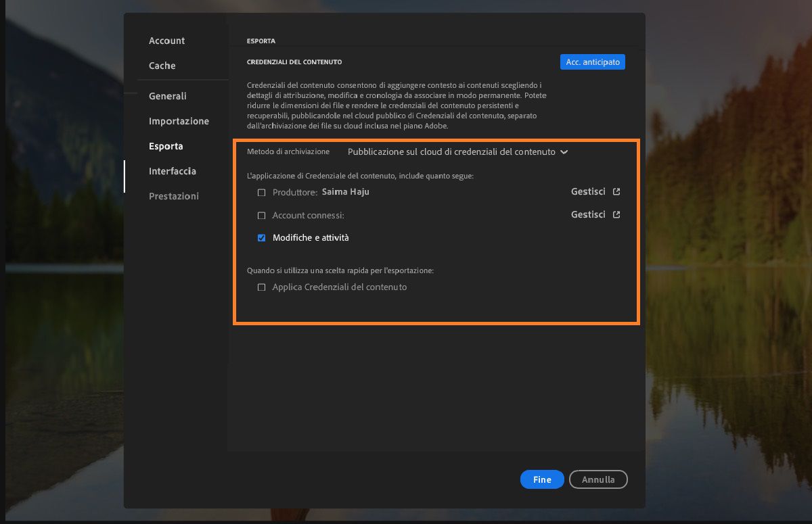Open the Cache settings section
Image resolution: width=812 pixels, height=524 pixels.
tap(162, 66)
